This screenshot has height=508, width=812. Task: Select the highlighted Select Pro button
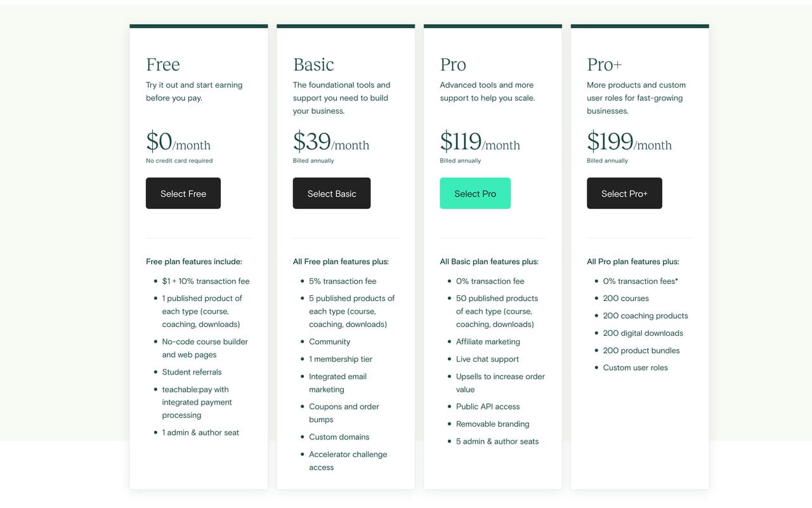tap(475, 193)
